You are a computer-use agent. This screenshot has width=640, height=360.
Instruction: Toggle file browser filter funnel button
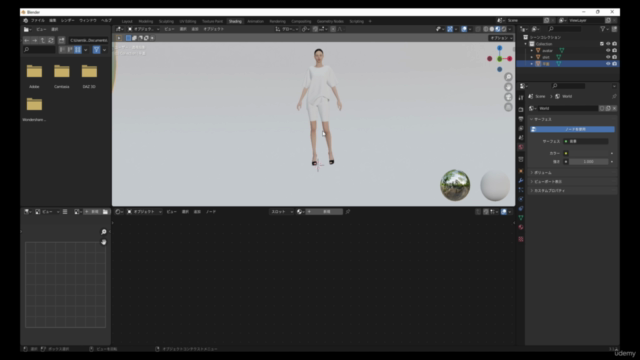click(96, 50)
